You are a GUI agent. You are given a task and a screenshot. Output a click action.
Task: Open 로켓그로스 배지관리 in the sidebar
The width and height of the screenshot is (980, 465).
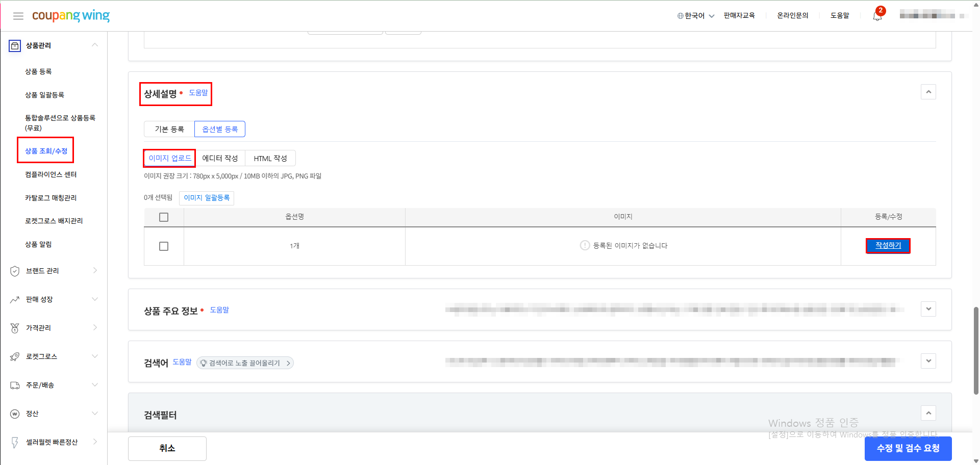click(54, 221)
